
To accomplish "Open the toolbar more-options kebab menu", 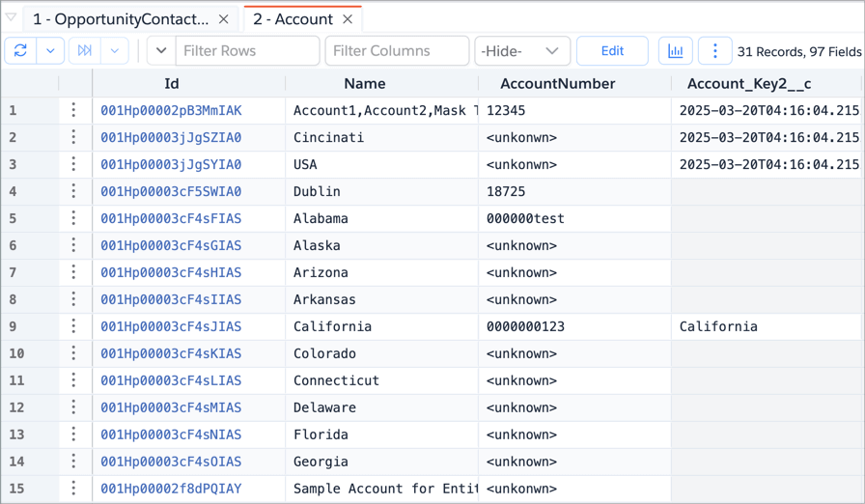I will (x=714, y=51).
